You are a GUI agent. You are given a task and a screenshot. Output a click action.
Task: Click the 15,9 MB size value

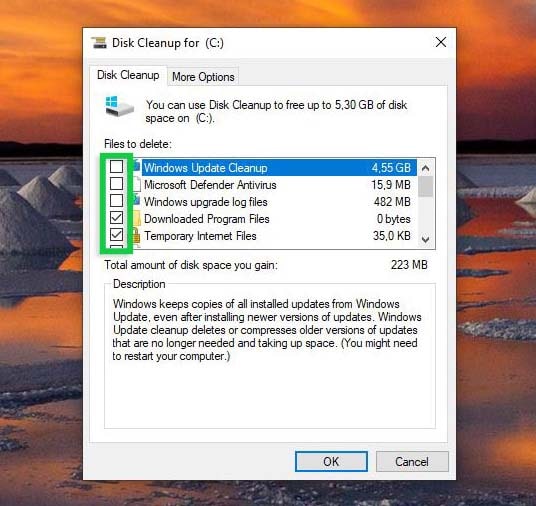(391, 185)
